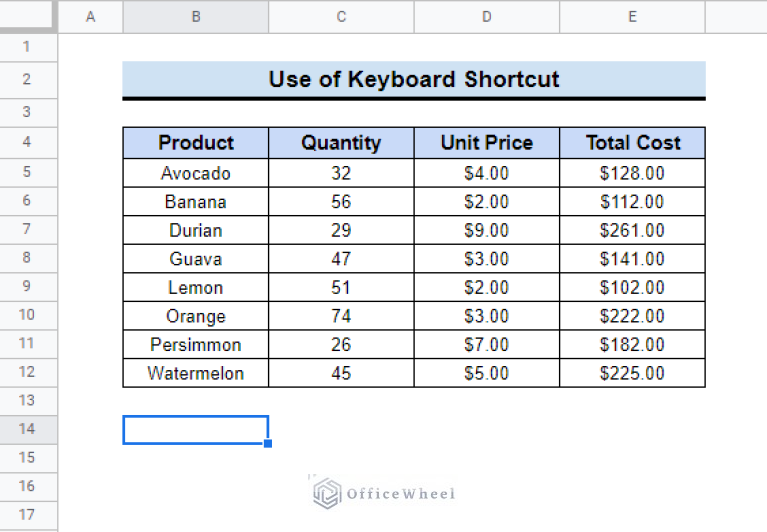
Task: Select column E header
Action: [632, 16]
